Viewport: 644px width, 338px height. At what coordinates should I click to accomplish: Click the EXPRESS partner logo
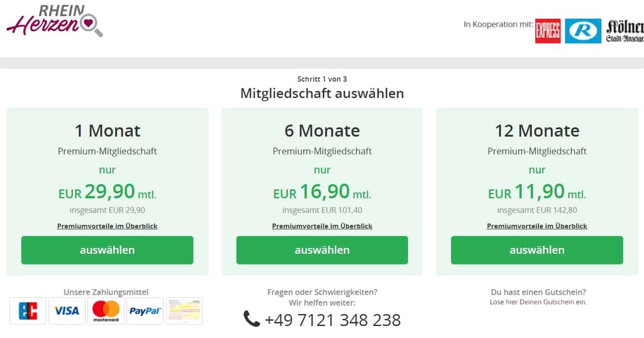547,31
